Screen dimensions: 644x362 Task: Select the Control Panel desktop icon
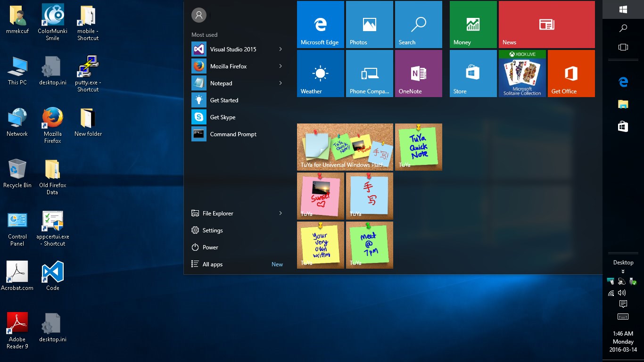click(17, 229)
